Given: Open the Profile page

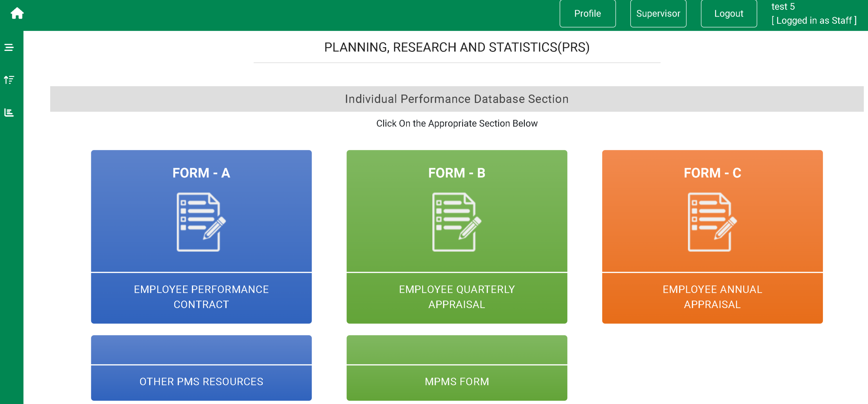Looking at the screenshot, I should 587,14.
